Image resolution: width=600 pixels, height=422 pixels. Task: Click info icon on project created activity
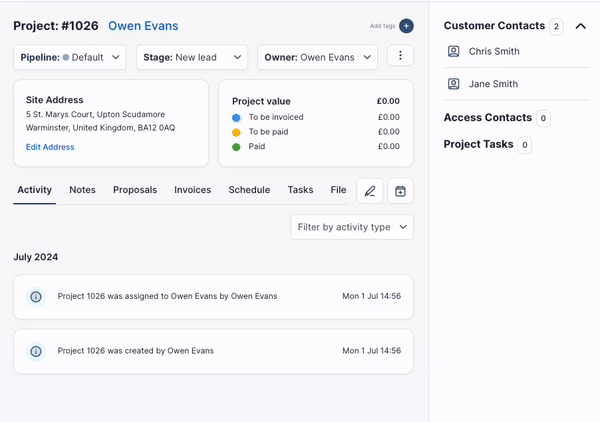[36, 351]
